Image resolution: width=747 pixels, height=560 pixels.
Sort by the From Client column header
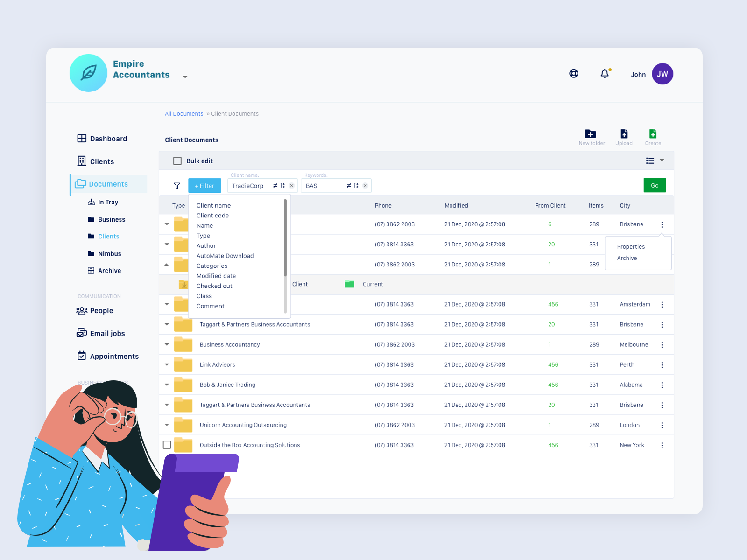[550, 205]
